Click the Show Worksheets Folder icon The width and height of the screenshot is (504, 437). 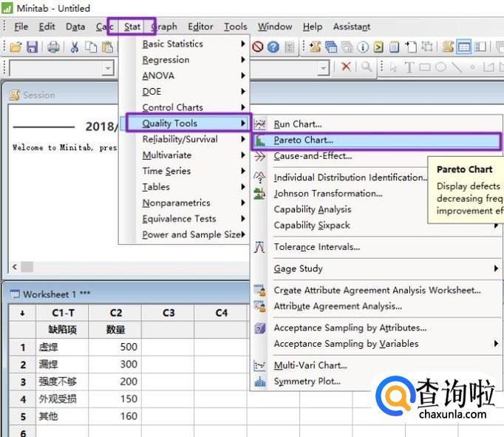(x=331, y=47)
